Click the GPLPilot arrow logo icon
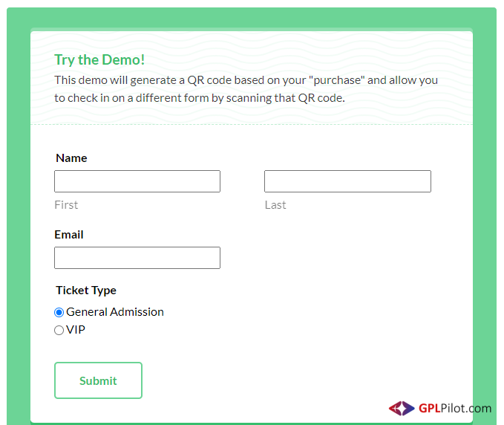 (402, 408)
